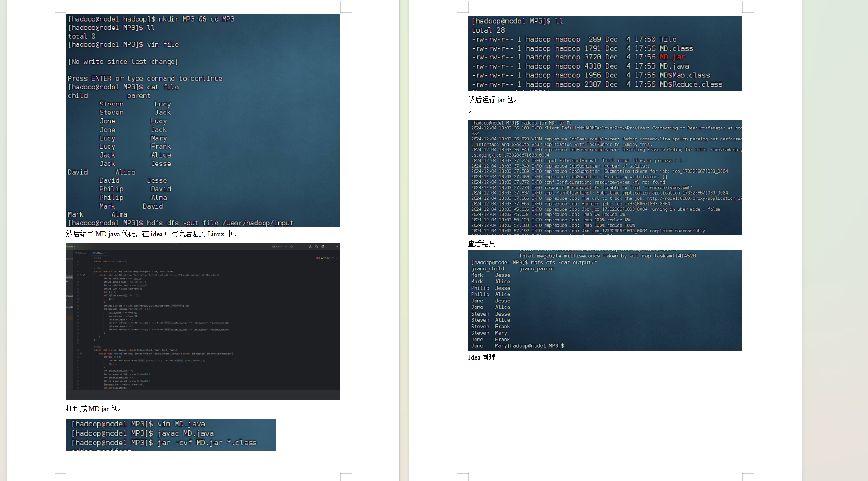Click the vertical three-dots More Actions icon beside Debug
868x481 pixels.
tap(297, 246)
